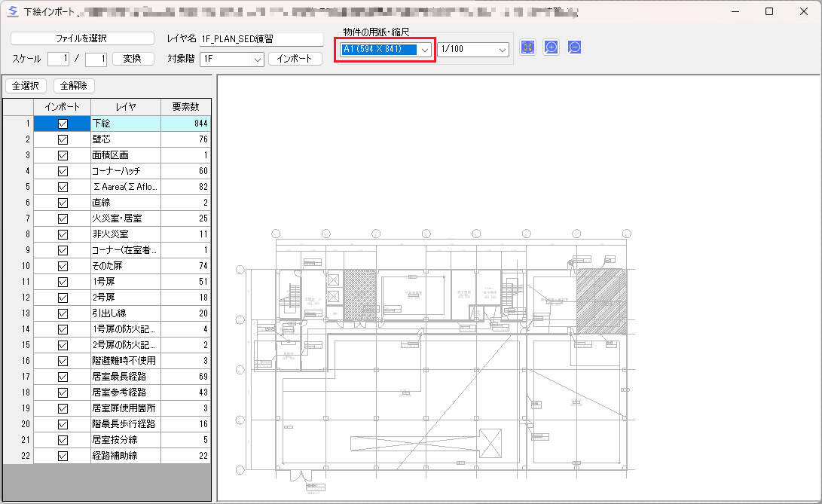Click the レイヤ column header
Viewport: 822px width, 504px height.
coord(125,107)
